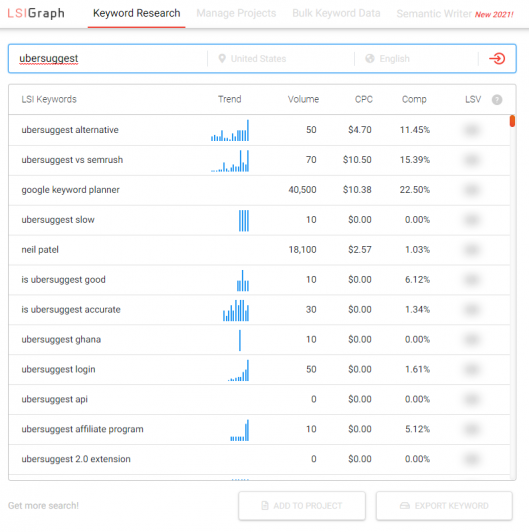Open the Semantic Writer tab
This screenshot has height=532, width=529.
[434, 14]
